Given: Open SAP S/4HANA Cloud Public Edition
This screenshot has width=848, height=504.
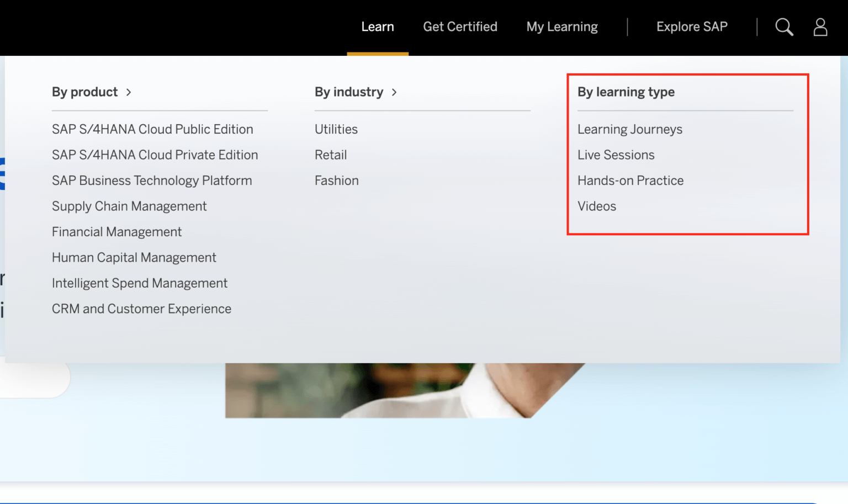Looking at the screenshot, I should (x=152, y=129).
